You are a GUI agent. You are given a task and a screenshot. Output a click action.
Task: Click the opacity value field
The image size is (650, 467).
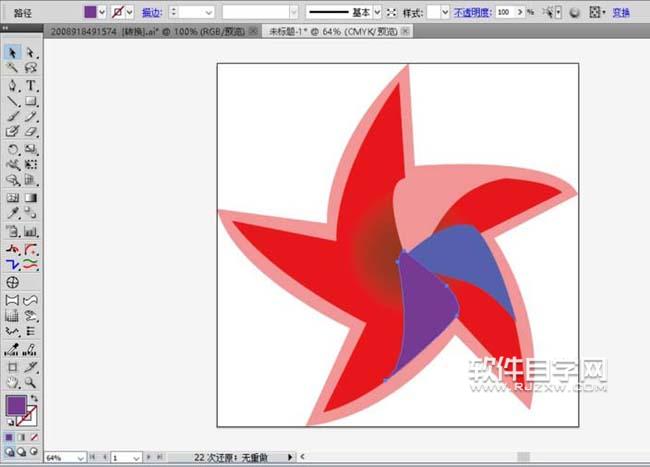click(x=506, y=12)
